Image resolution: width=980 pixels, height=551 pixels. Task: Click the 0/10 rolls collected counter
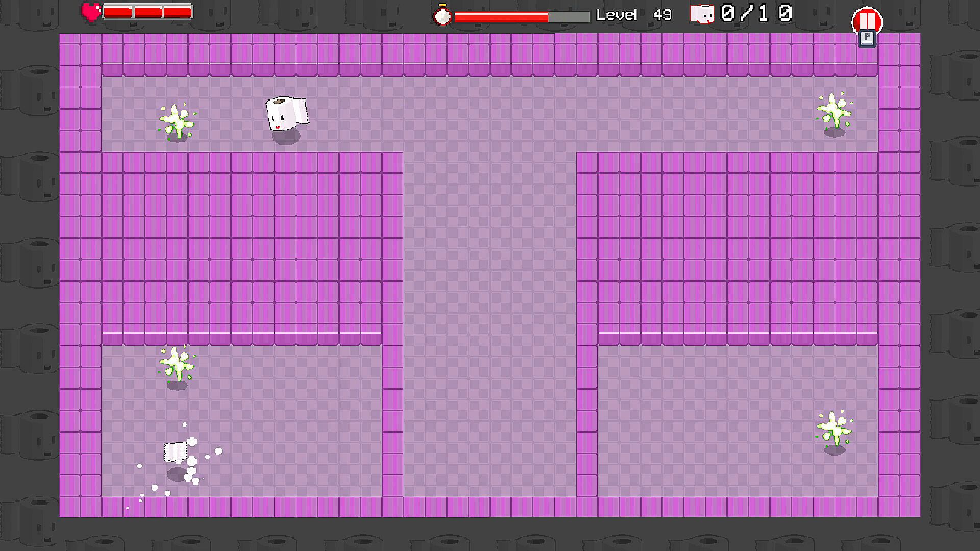tap(756, 14)
